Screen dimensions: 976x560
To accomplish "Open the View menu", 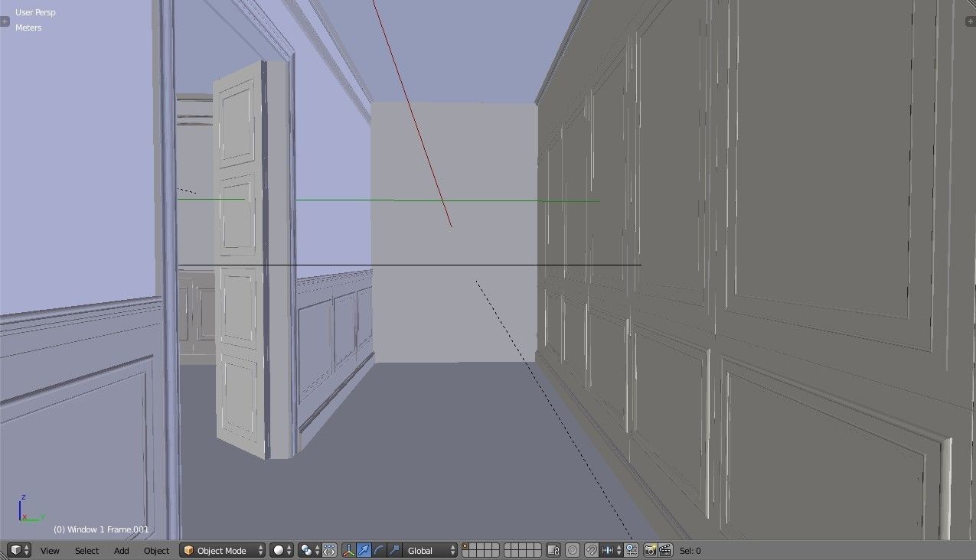I will click(x=50, y=551).
